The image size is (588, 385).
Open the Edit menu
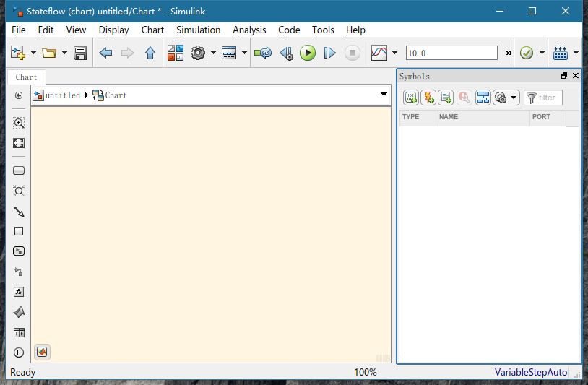[x=46, y=30]
